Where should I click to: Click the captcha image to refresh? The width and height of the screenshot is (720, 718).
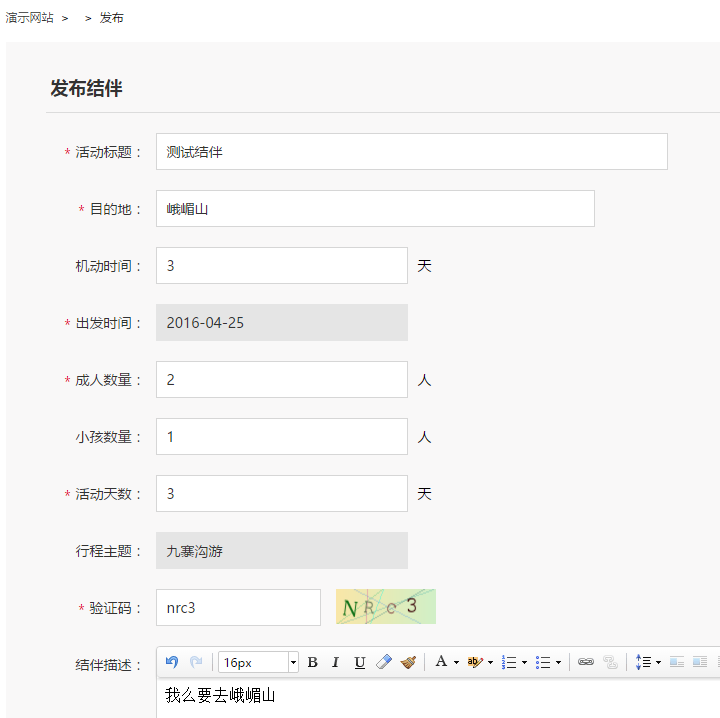pos(386,607)
